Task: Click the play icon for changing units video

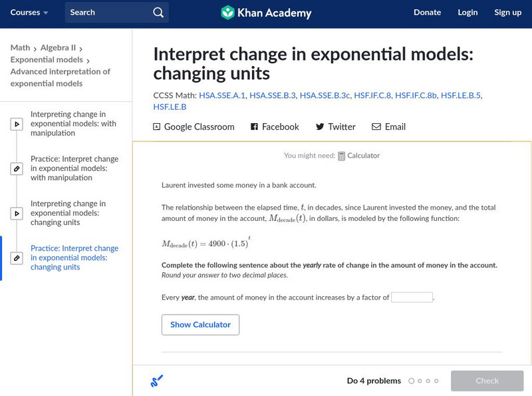Action: (x=17, y=214)
